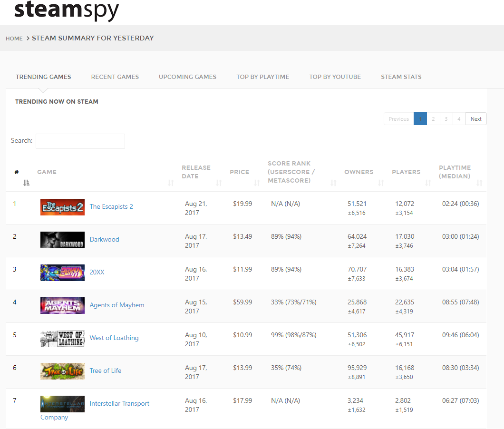The width and height of the screenshot is (504, 429).
Task: Go to page 4 of results
Action: (459, 119)
